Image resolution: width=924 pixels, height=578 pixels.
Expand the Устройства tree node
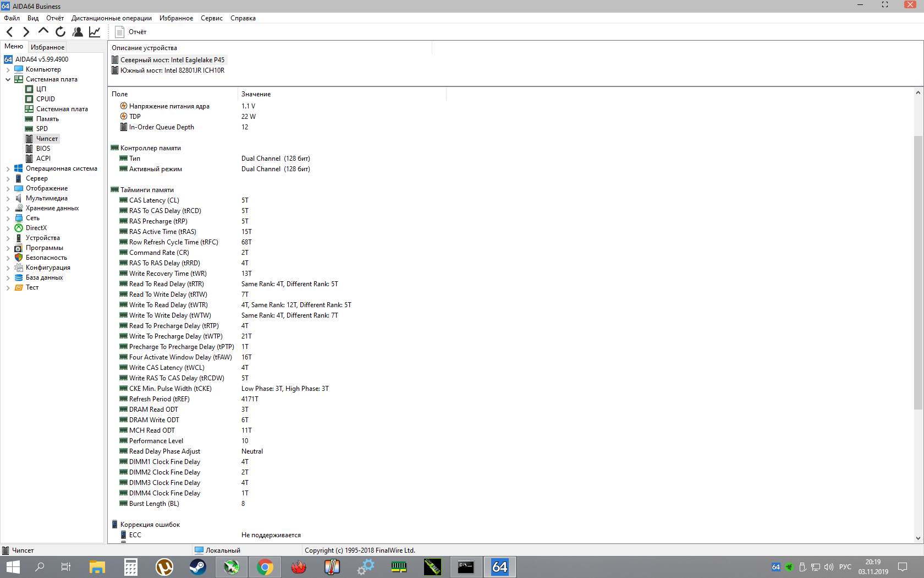pyautogui.click(x=8, y=238)
